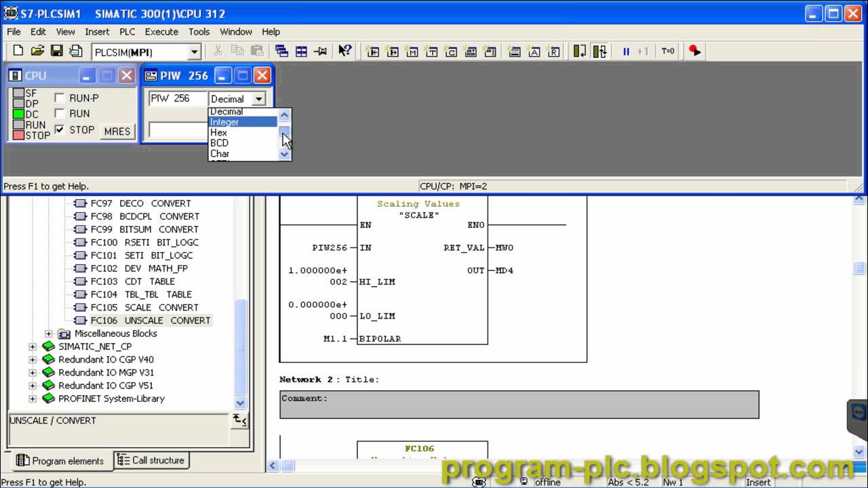Open the Insert menu
The width and height of the screenshot is (868, 488).
click(97, 31)
